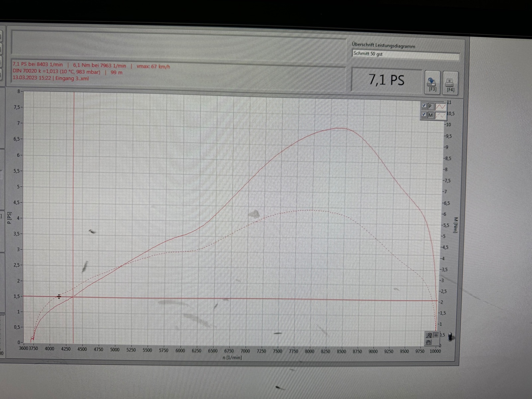This screenshot has width=532, height=399.
Task: Click the M label in the plot legend
Action: pyautogui.click(x=431, y=115)
